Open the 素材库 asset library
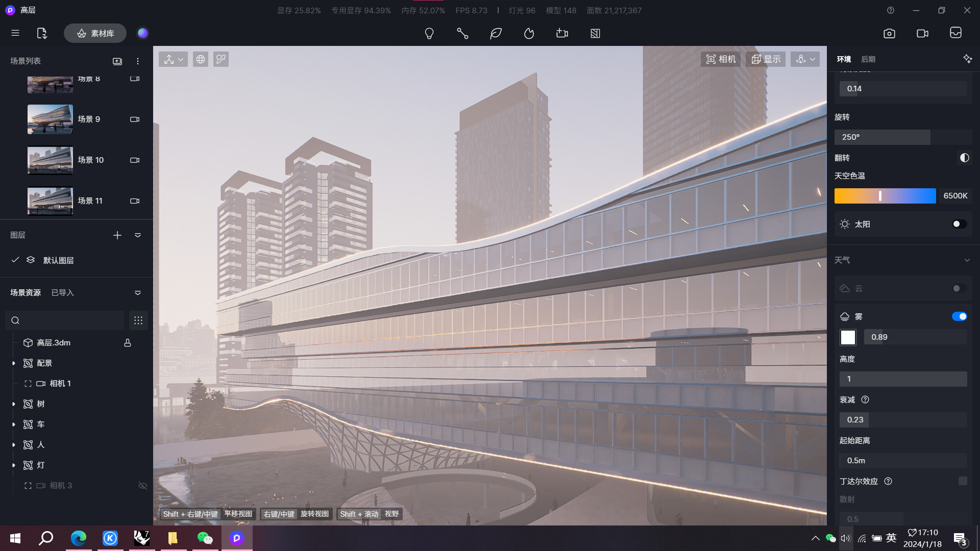Screen dimensions: 980x551 [95, 34]
